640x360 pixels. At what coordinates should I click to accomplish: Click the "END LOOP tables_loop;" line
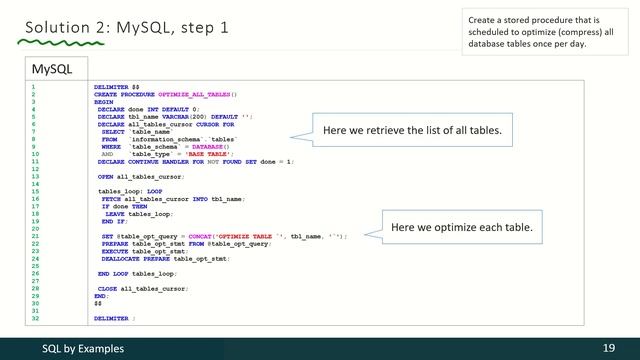[x=137, y=273]
